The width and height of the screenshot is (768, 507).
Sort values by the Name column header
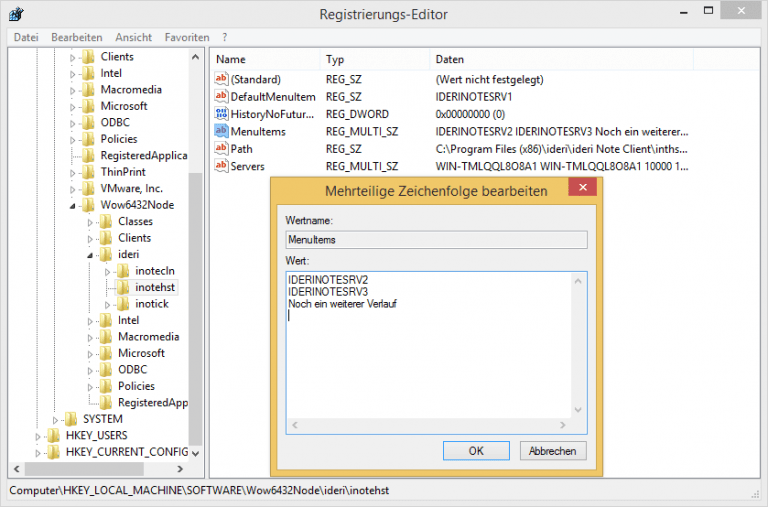coord(265,59)
